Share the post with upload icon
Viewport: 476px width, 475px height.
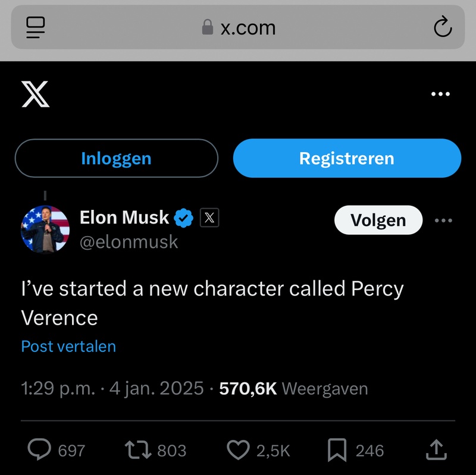pos(436,450)
